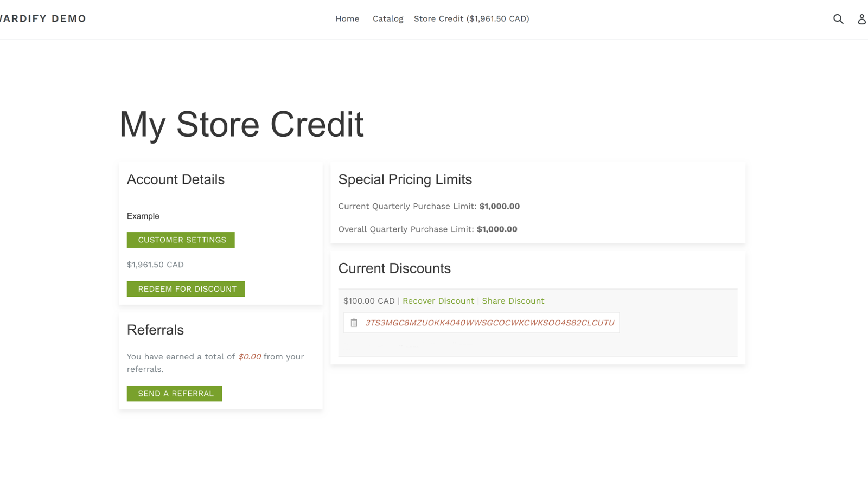Navigate to Home
Image resolution: width=868 pixels, height=488 pixels.
click(x=347, y=18)
